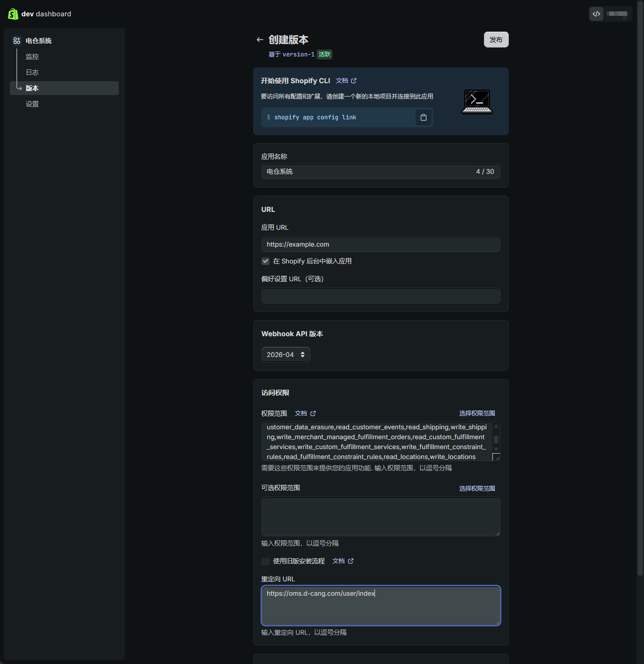Click 选择权限范围 for 权限范围

click(477, 413)
